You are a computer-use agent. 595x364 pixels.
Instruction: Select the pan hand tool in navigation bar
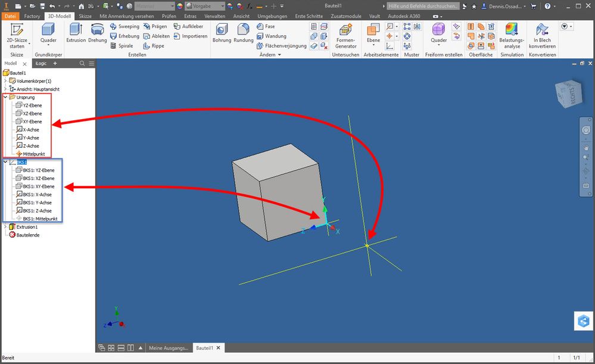click(586, 147)
